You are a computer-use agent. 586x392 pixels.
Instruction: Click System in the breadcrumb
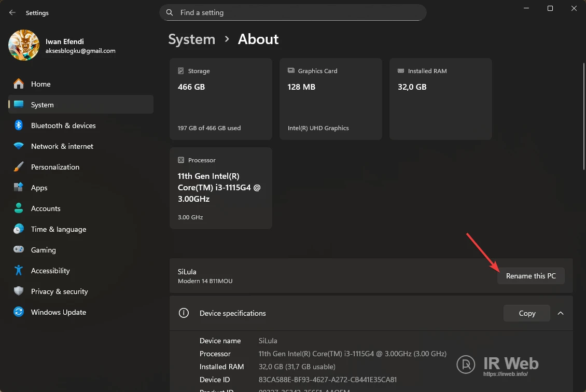pyautogui.click(x=192, y=39)
